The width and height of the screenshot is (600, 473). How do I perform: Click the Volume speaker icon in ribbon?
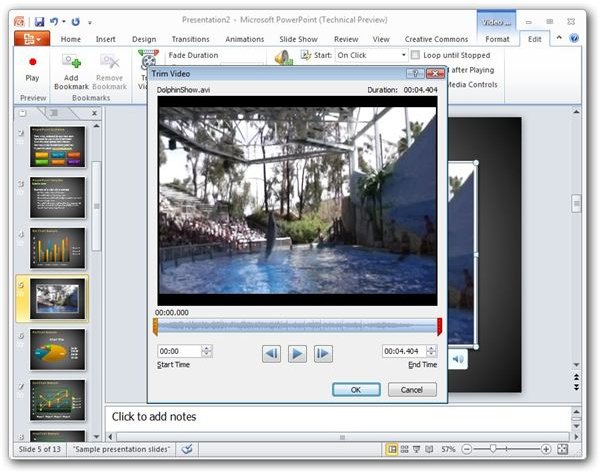point(283,58)
